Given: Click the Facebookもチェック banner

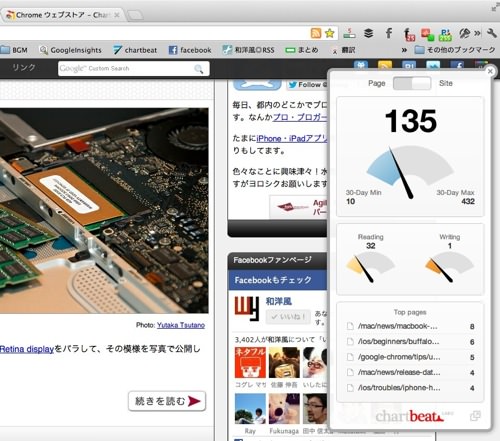Looking at the screenshot, I should (277, 280).
